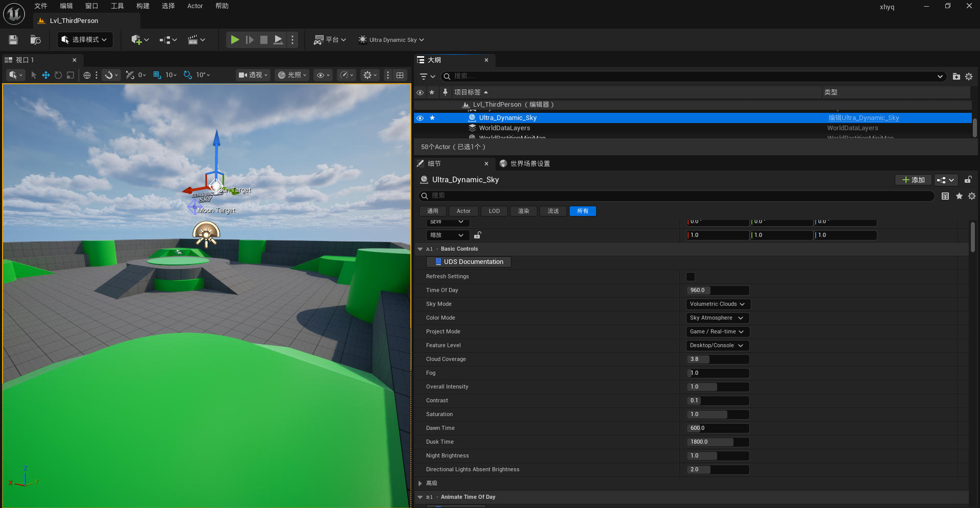Open the 文件 menu
Image resolution: width=980 pixels, height=508 pixels.
41,6
